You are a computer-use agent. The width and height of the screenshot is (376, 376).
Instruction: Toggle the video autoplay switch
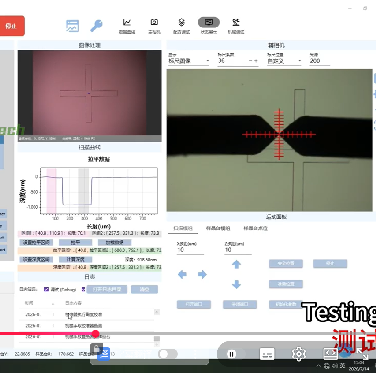click(x=168, y=354)
